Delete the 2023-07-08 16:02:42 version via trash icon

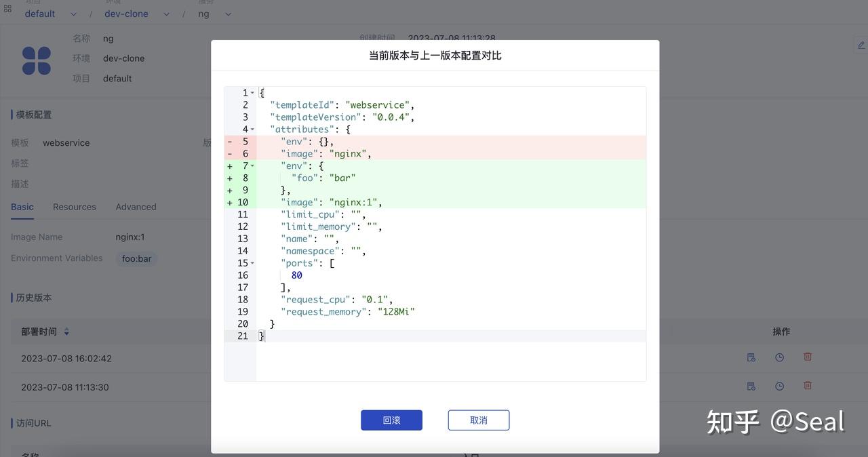tap(807, 357)
